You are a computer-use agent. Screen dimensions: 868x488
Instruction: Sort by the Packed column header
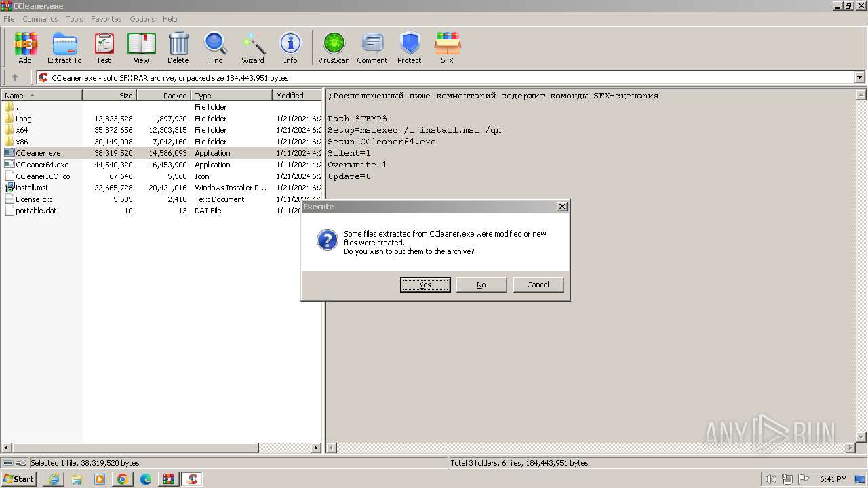pyautogui.click(x=163, y=96)
